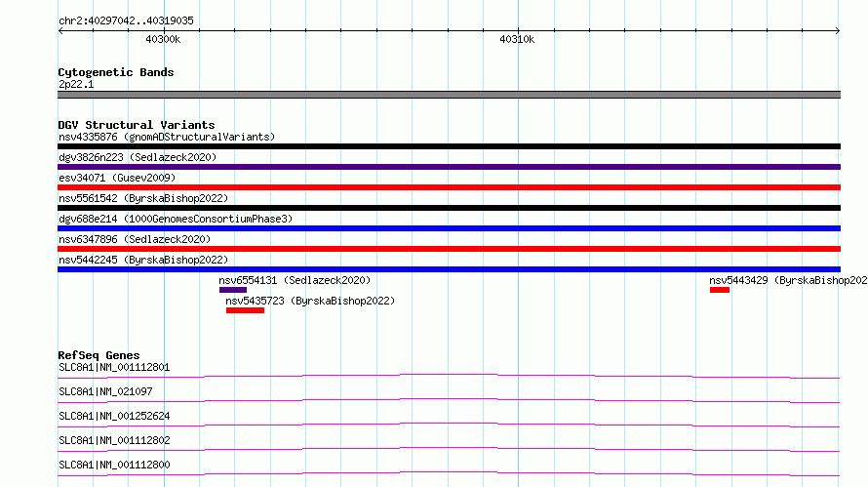Click the DGV Structural Variants track title
This screenshot has width=868, height=487.
pyautogui.click(x=137, y=125)
